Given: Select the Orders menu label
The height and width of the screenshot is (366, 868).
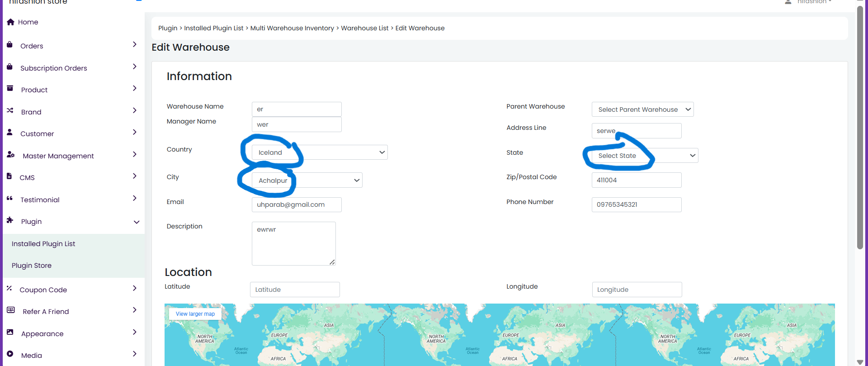Looking at the screenshot, I should pos(32,46).
